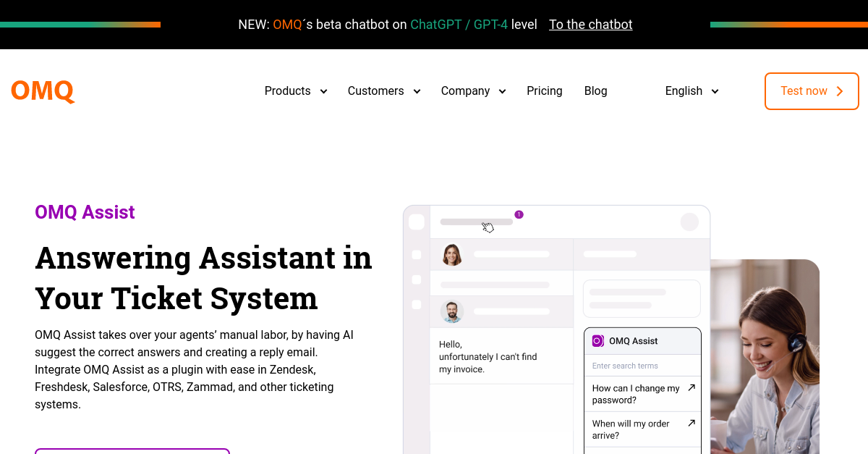Click the Enter search terms field
Viewport: 868px width, 454px height.
coord(642,366)
